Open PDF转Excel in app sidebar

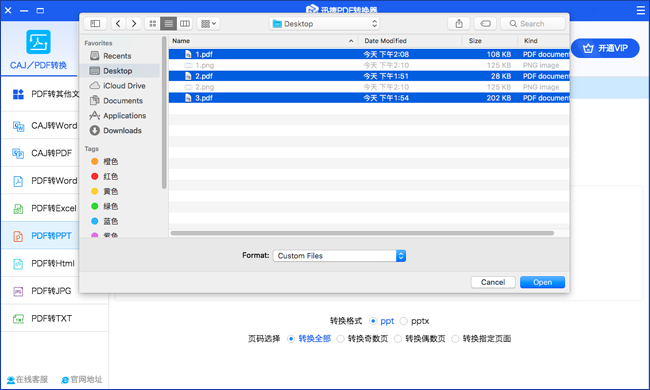(40, 208)
